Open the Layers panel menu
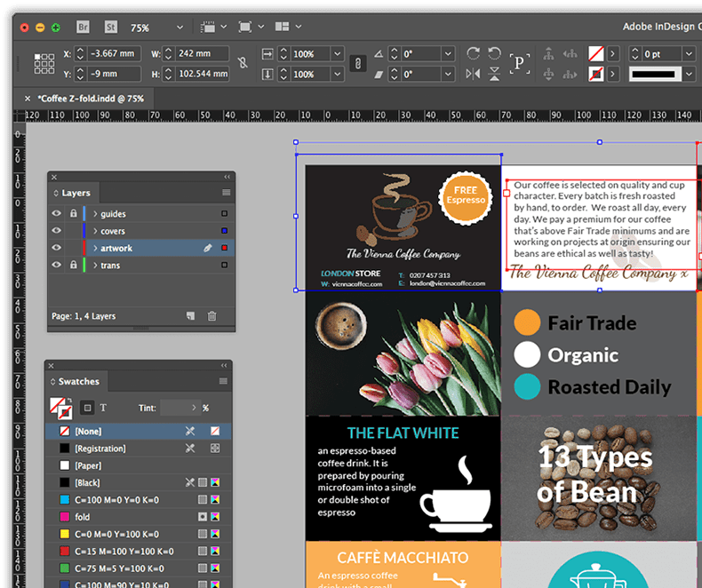 226,193
